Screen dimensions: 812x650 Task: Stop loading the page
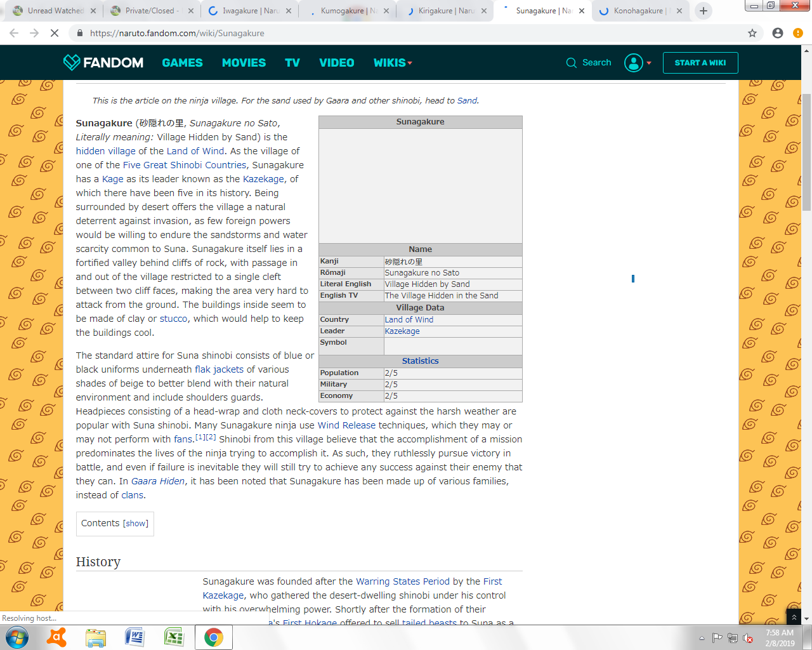pyautogui.click(x=55, y=33)
